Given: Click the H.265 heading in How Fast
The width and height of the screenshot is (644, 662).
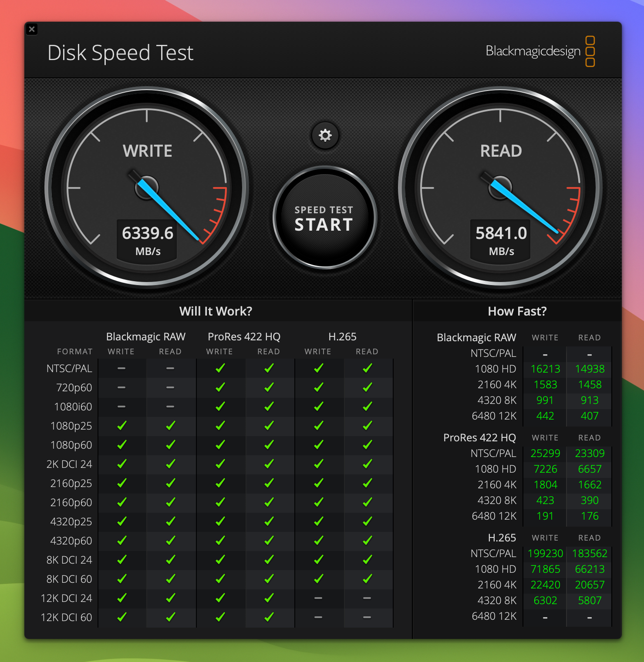Looking at the screenshot, I should (502, 538).
